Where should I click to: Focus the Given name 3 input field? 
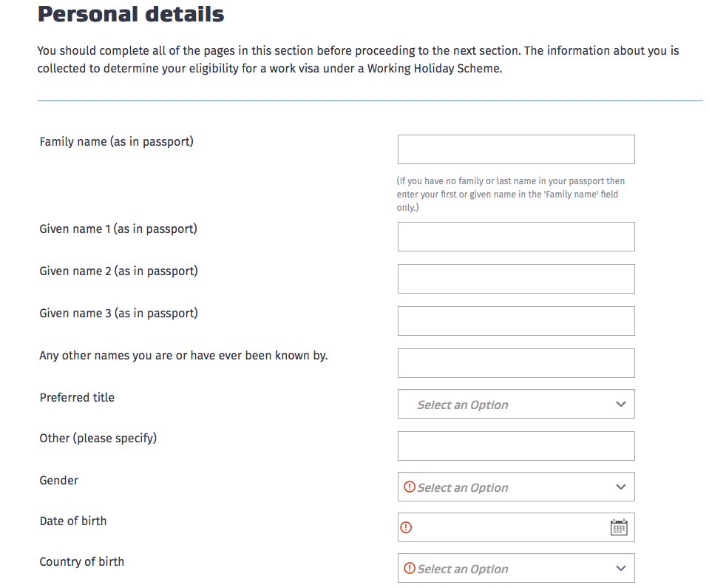[516, 321]
